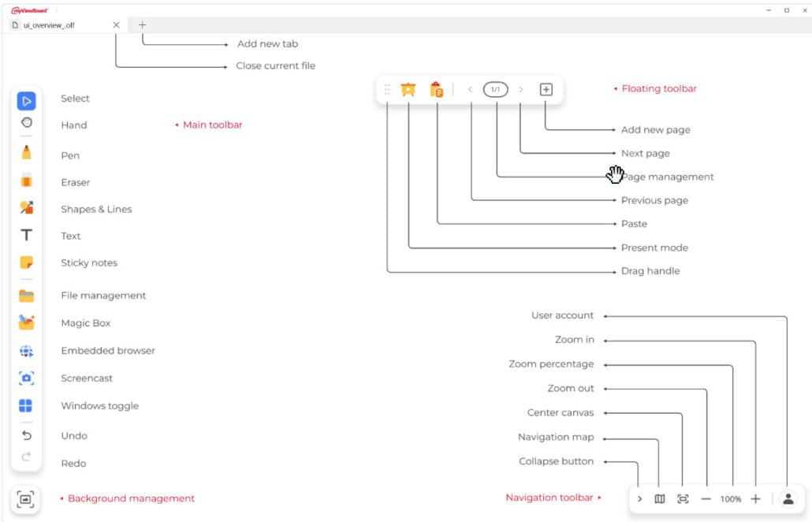Go to next page with right chevron
Screen dimensions: 812x522
[x=521, y=90]
